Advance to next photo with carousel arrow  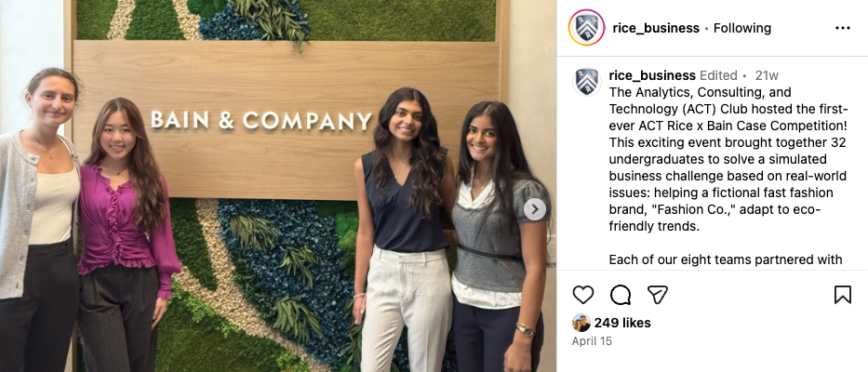coord(535,209)
